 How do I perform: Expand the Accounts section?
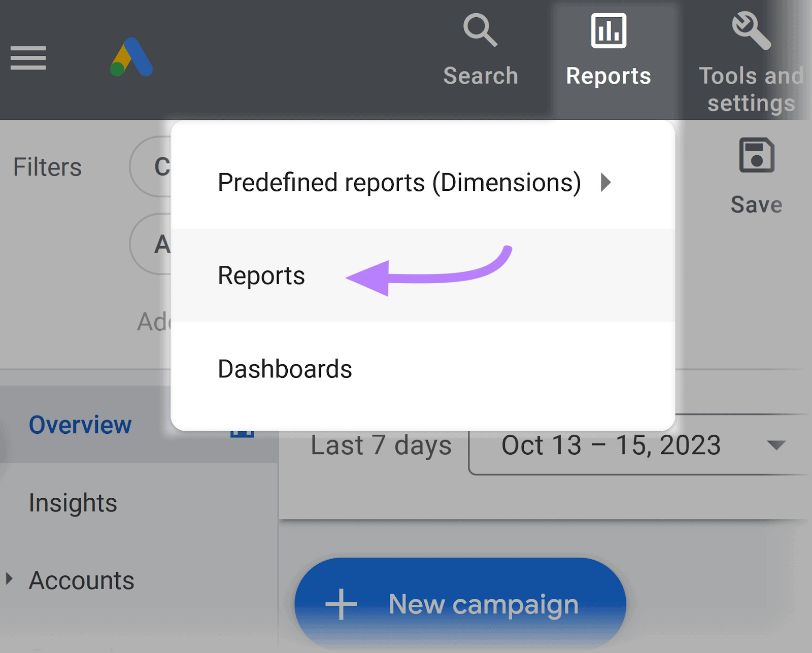tap(8, 578)
